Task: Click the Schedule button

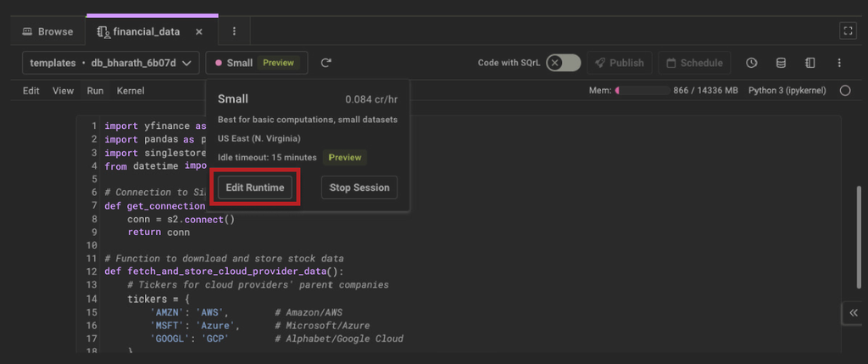Action: click(695, 63)
